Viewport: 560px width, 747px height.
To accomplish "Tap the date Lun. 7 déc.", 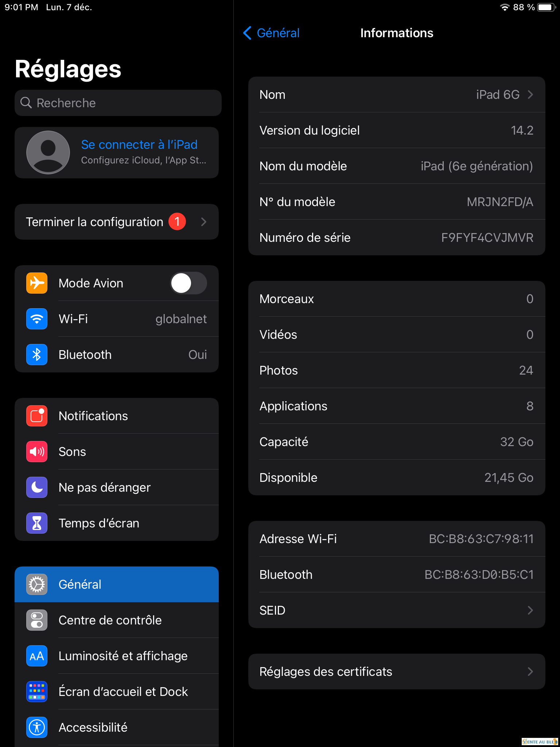I will point(69,7).
